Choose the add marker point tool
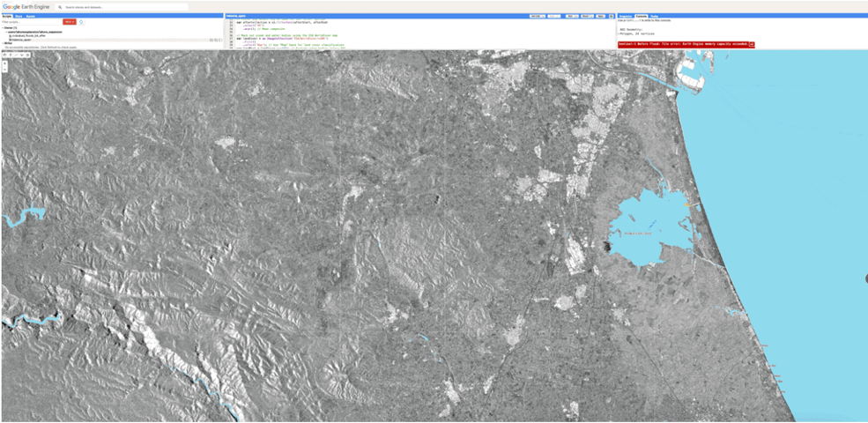Viewport: 868px width, 423px height. (x=11, y=55)
